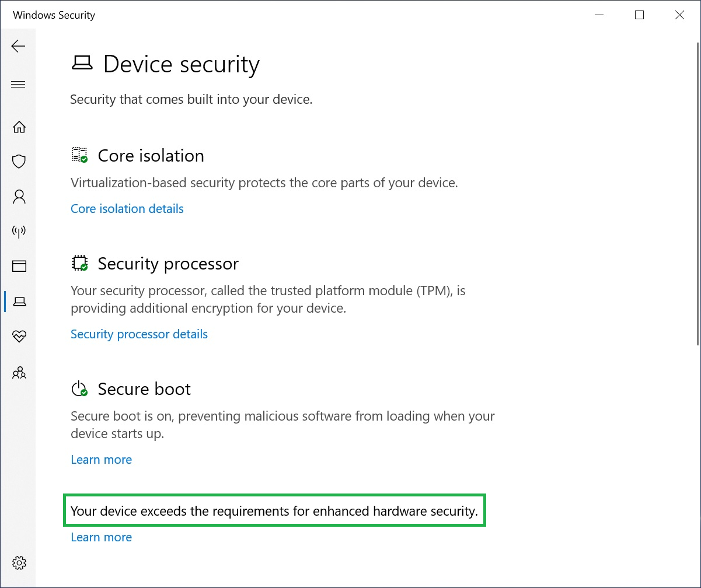701x588 pixels.
Task: Expand the navigation sidebar with hamburger menu
Action: pyautogui.click(x=18, y=84)
